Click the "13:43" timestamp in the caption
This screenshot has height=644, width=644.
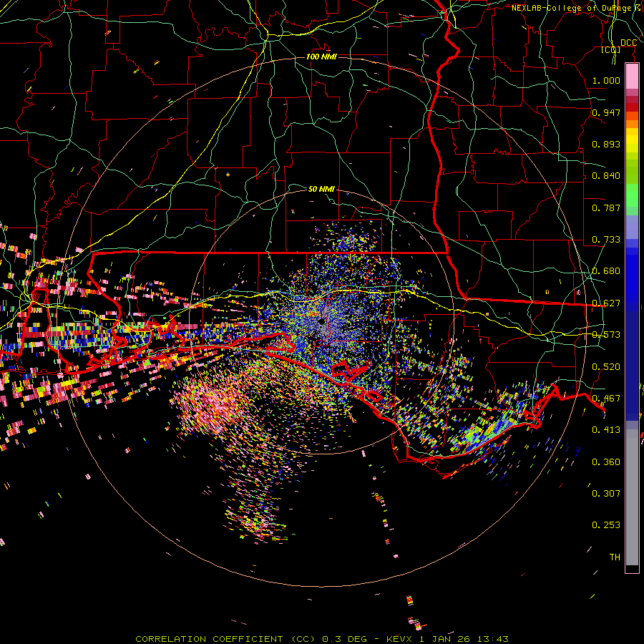click(493, 639)
